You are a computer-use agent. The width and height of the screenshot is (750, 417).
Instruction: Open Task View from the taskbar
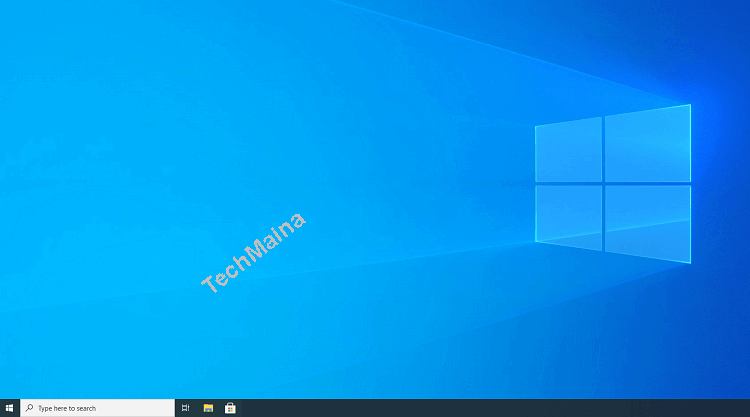(186, 408)
